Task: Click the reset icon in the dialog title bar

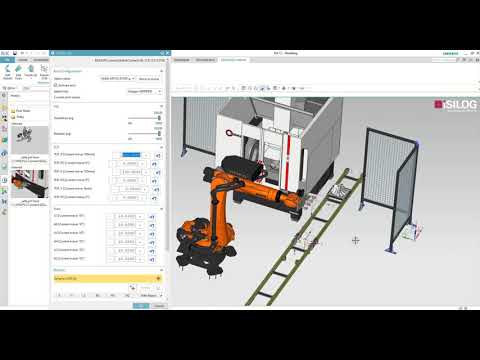Action: [162, 53]
